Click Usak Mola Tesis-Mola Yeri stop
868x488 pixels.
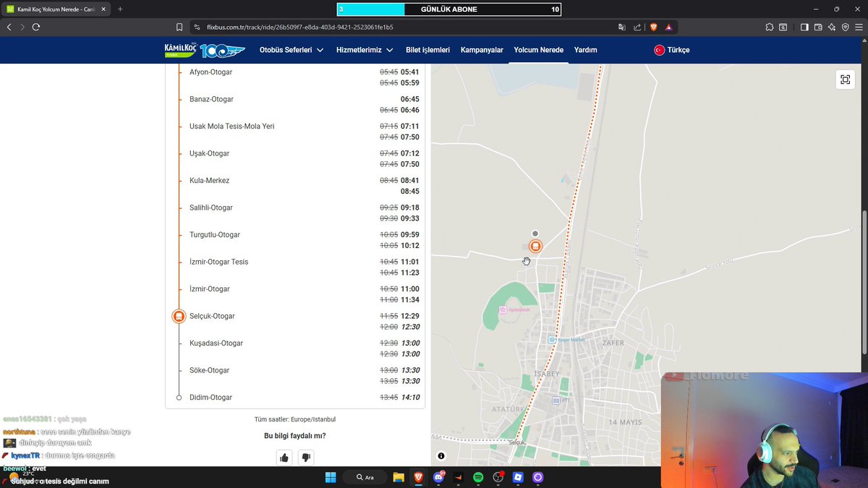coord(231,127)
